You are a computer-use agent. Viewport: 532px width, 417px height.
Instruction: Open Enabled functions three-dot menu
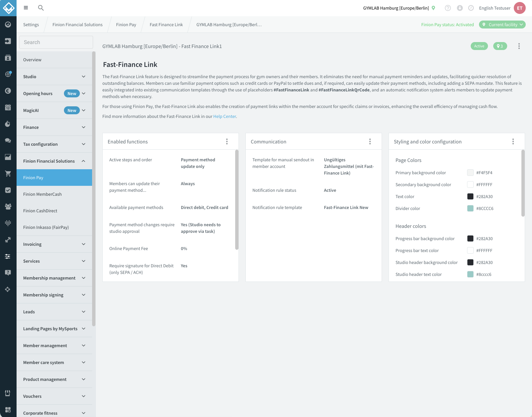pyautogui.click(x=227, y=141)
